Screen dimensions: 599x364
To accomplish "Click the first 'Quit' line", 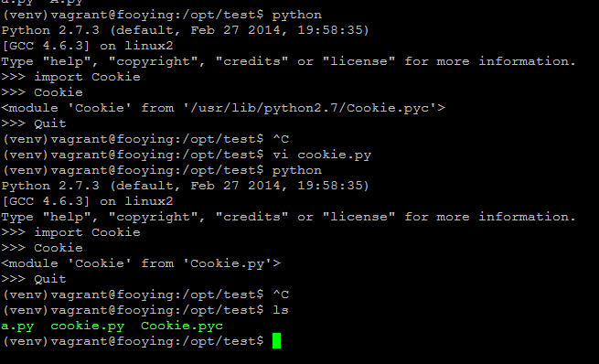I will 34,123.
